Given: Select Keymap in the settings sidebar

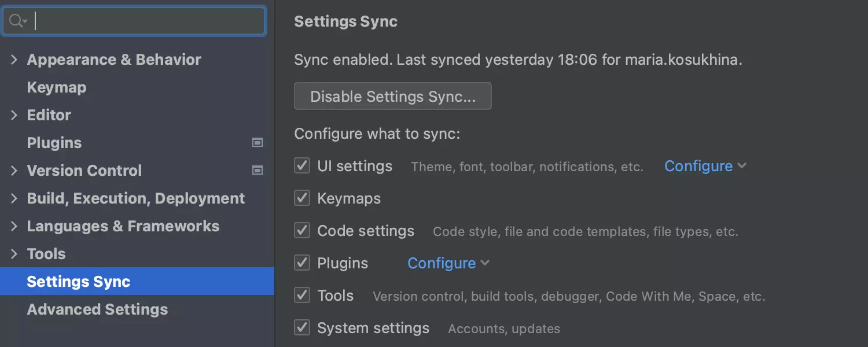Looking at the screenshot, I should point(57,87).
